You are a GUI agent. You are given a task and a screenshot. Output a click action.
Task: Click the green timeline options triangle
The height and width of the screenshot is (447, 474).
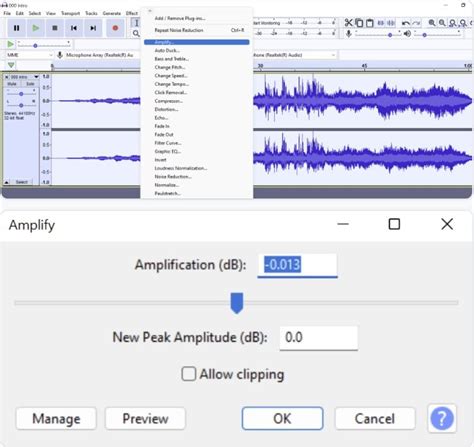(11, 65)
